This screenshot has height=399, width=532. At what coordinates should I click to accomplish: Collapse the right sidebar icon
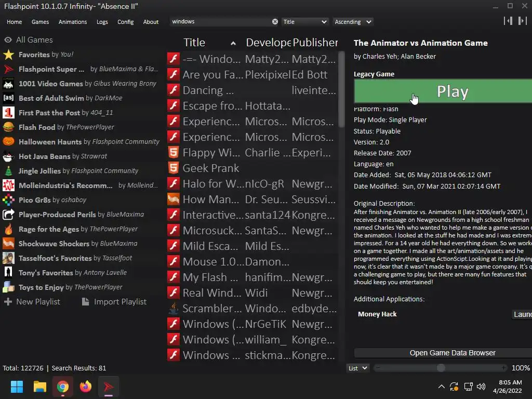(522, 21)
